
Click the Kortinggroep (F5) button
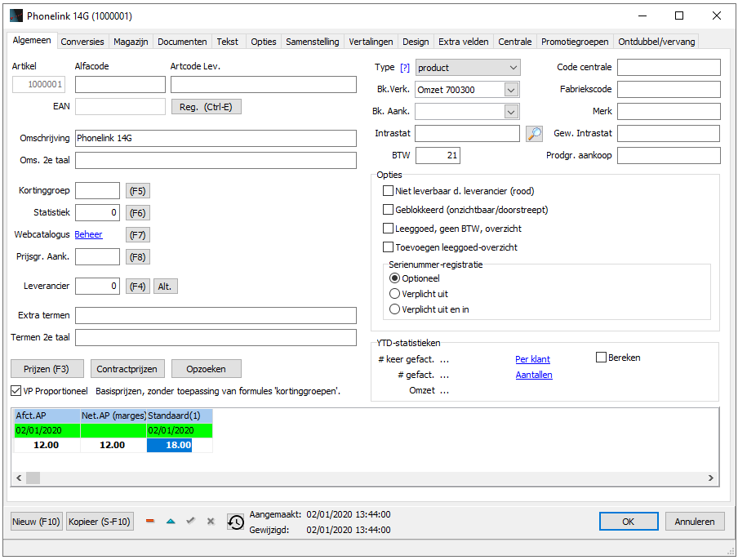tap(138, 191)
